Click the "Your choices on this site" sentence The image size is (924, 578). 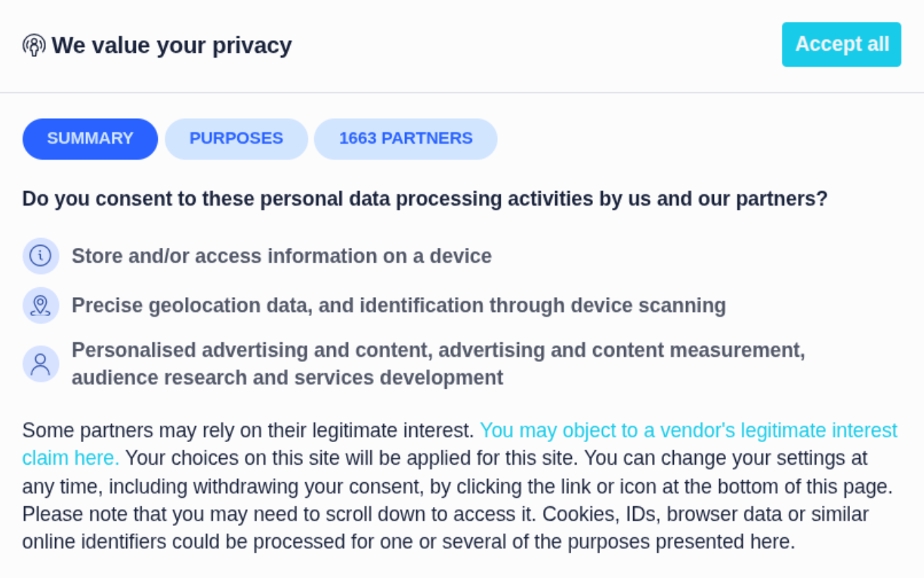pyautogui.click(x=352, y=458)
